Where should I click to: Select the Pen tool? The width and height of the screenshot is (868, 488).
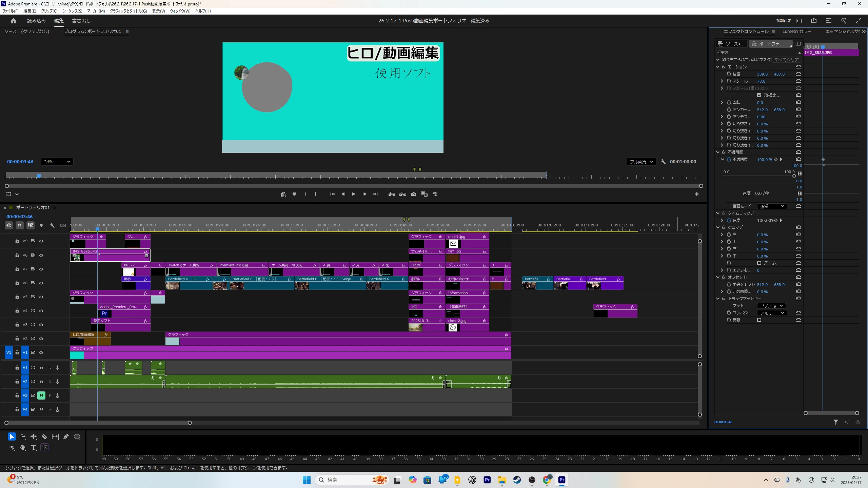click(66, 436)
